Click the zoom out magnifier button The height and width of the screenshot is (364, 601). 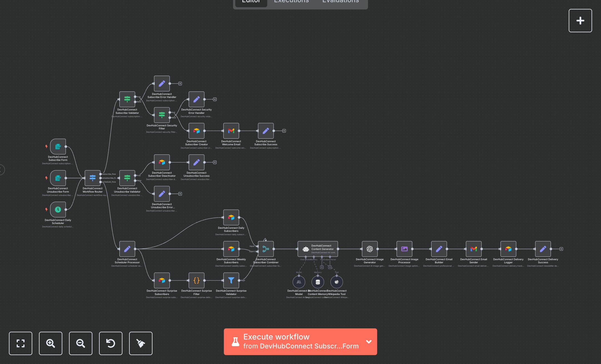[81, 343]
